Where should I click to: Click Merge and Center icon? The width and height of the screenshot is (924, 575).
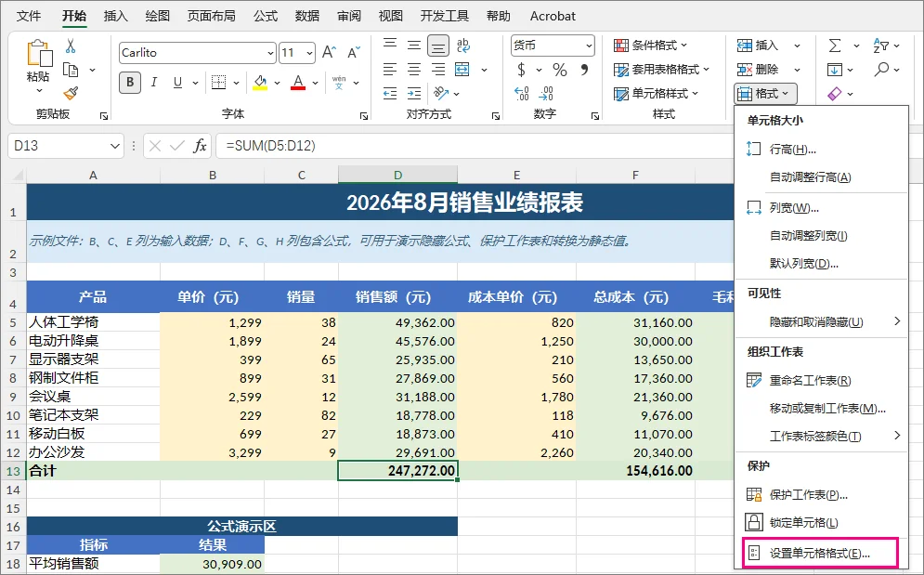[x=462, y=70]
